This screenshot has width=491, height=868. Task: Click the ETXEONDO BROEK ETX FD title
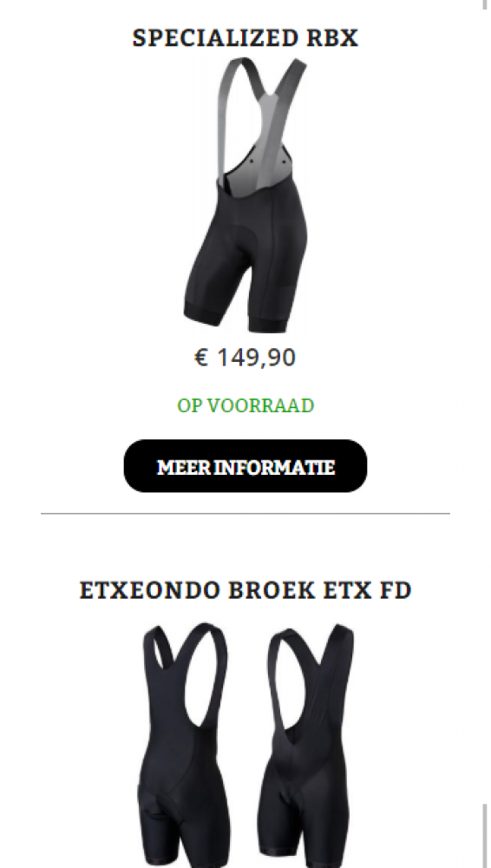[x=245, y=590]
